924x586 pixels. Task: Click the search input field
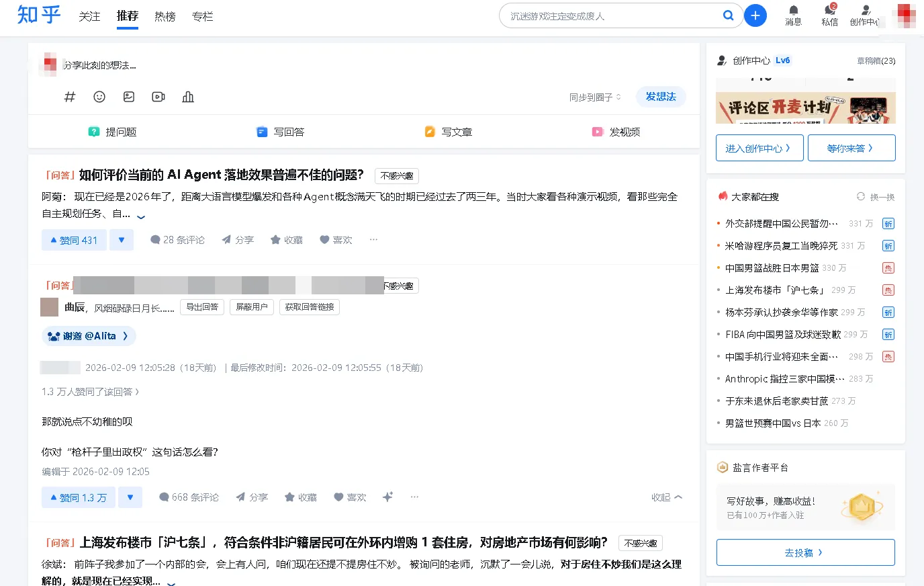click(x=618, y=15)
